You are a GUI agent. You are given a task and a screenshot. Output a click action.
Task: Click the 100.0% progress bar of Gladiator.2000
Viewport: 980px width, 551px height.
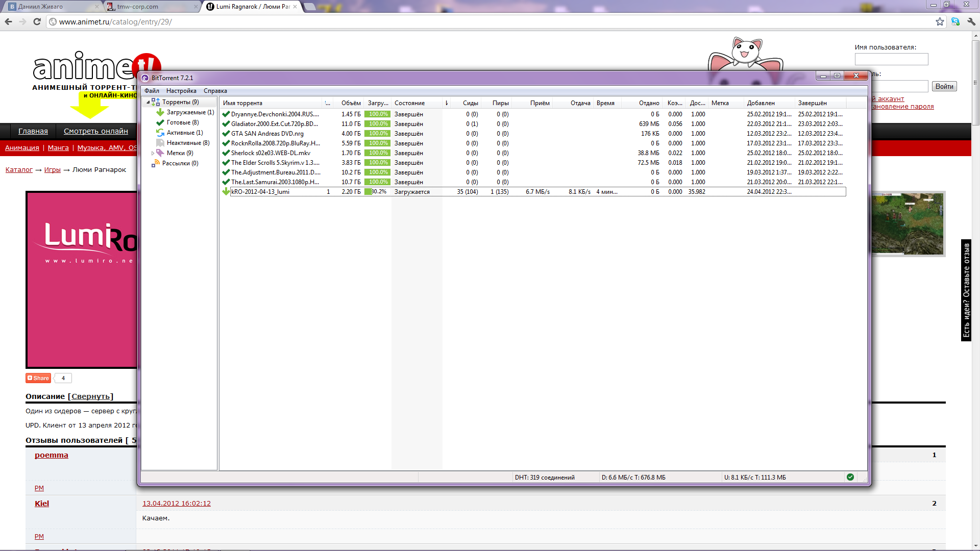point(378,124)
